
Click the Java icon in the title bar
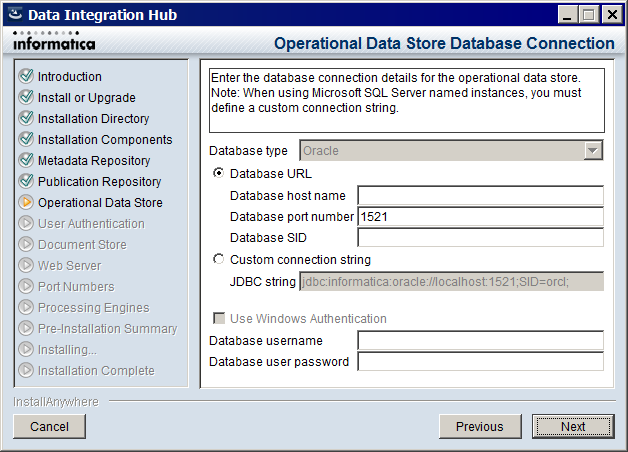point(15,14)
